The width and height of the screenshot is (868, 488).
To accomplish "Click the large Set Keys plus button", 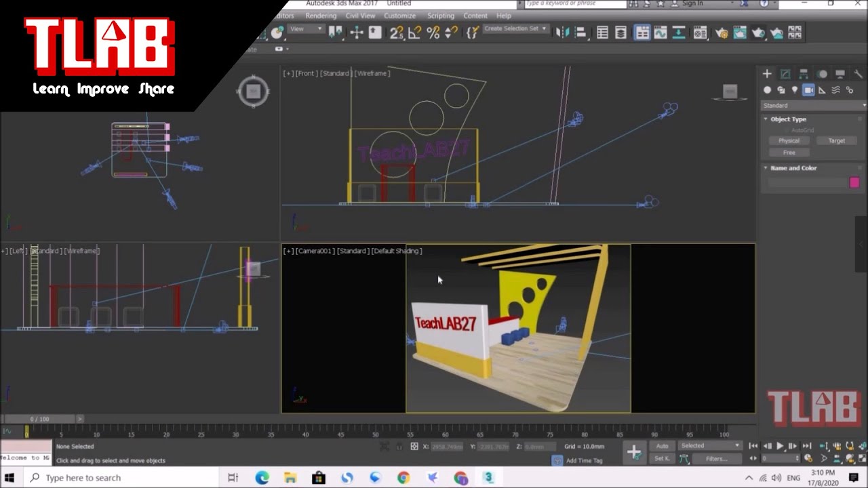I will [634, 452].
